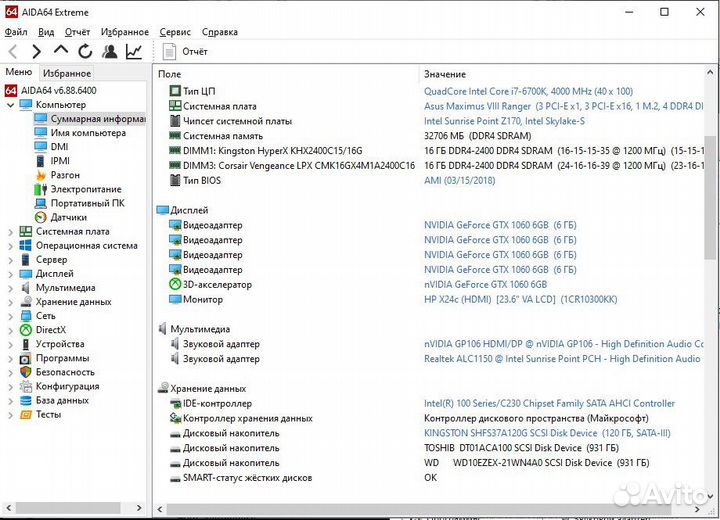Open AMI (03/15/2018) BIOS link

pyautogui.click(x=460, y=181)
